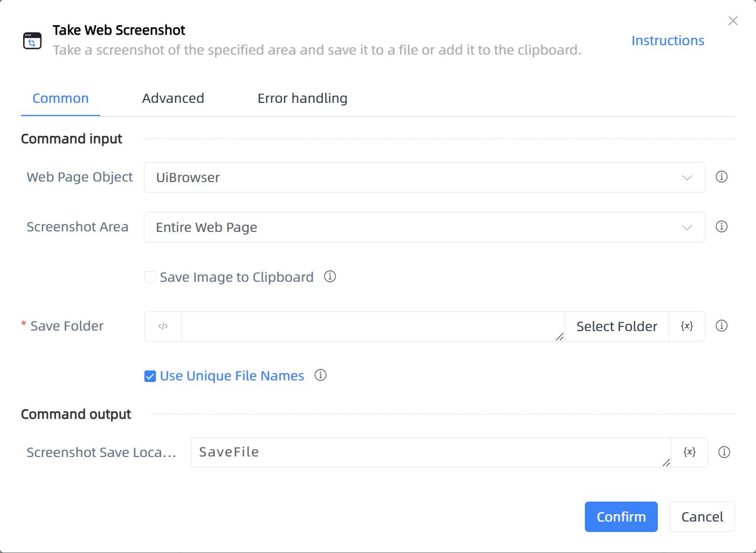Click the 'Command input' section heading
The image size is (756, 553).
point(71,139)
